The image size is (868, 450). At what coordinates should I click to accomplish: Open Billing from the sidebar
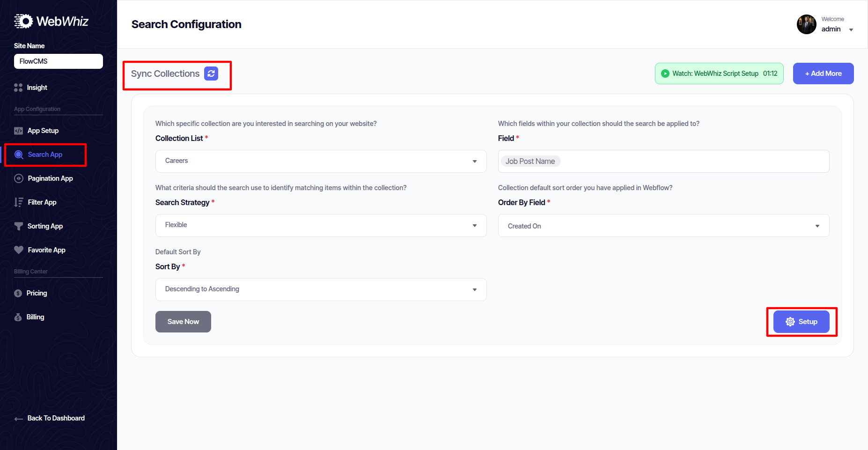[x=35, y=317]
